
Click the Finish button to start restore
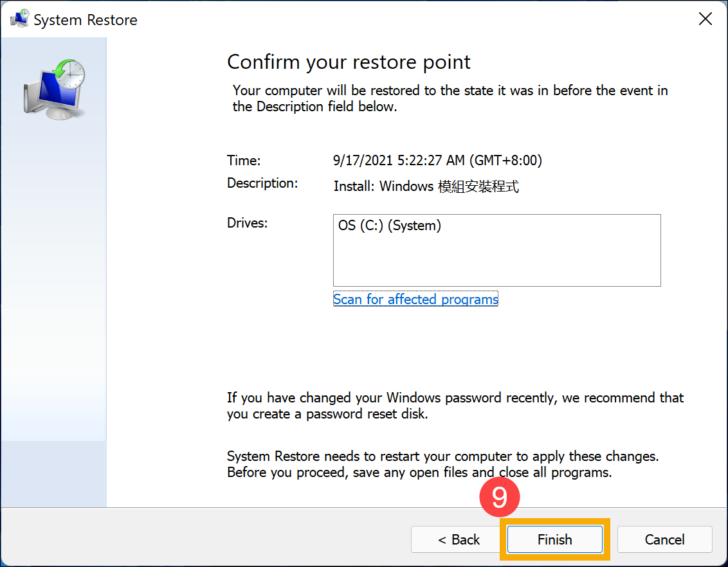pos(554,539)
